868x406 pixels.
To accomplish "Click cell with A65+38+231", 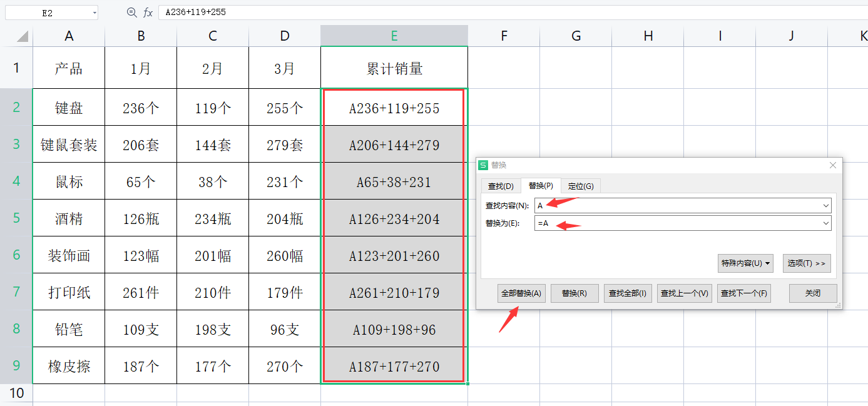I will click(394, 182).
